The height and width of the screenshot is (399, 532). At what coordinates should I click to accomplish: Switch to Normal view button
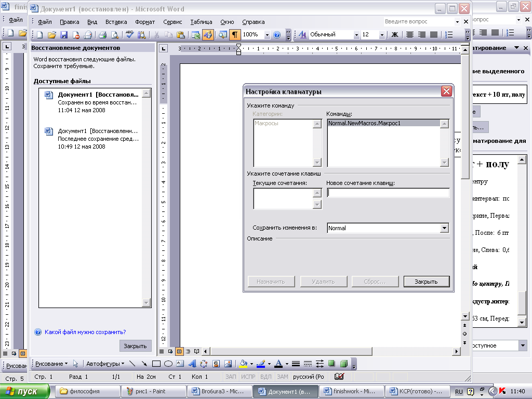(x=162, y=352)
